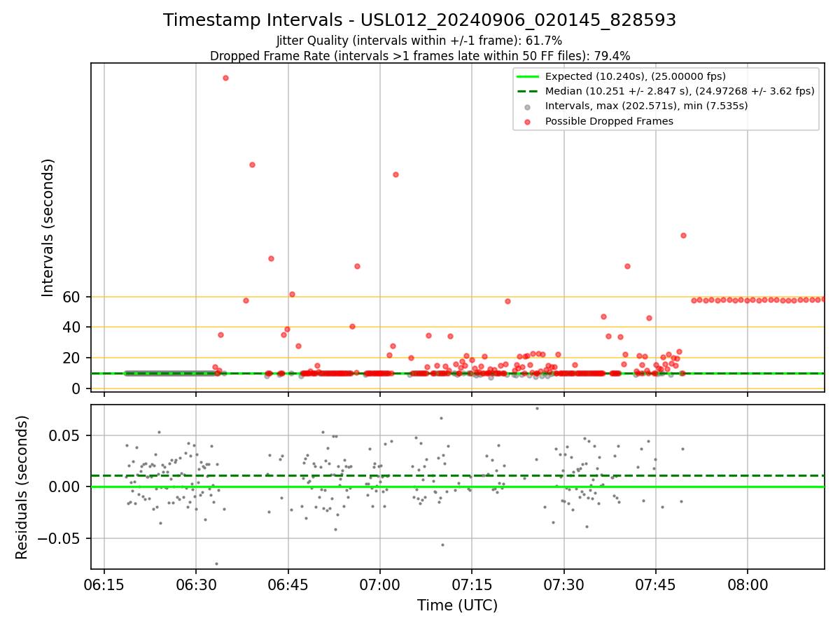Click the '06:30' tick label on the time axis
Screen dimensions: 840x630
(196, 584)
